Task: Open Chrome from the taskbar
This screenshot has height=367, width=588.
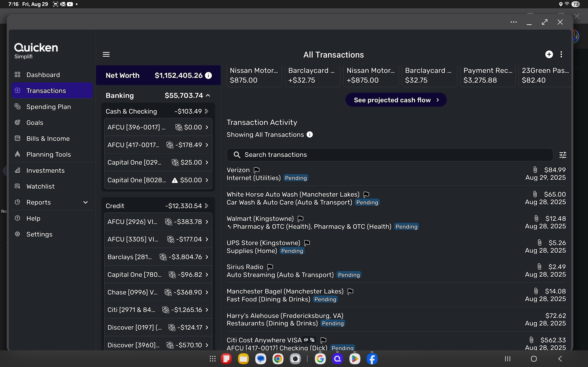Action: click(278, 359)
